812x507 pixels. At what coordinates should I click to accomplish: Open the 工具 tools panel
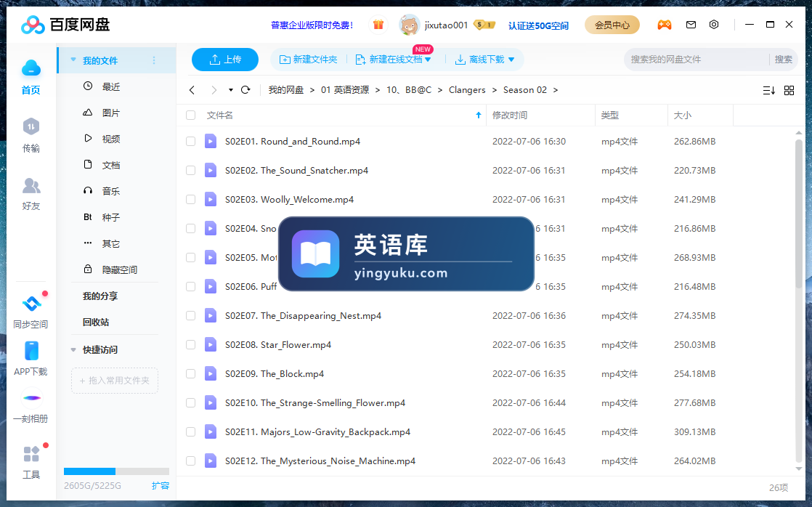(31, 454)
